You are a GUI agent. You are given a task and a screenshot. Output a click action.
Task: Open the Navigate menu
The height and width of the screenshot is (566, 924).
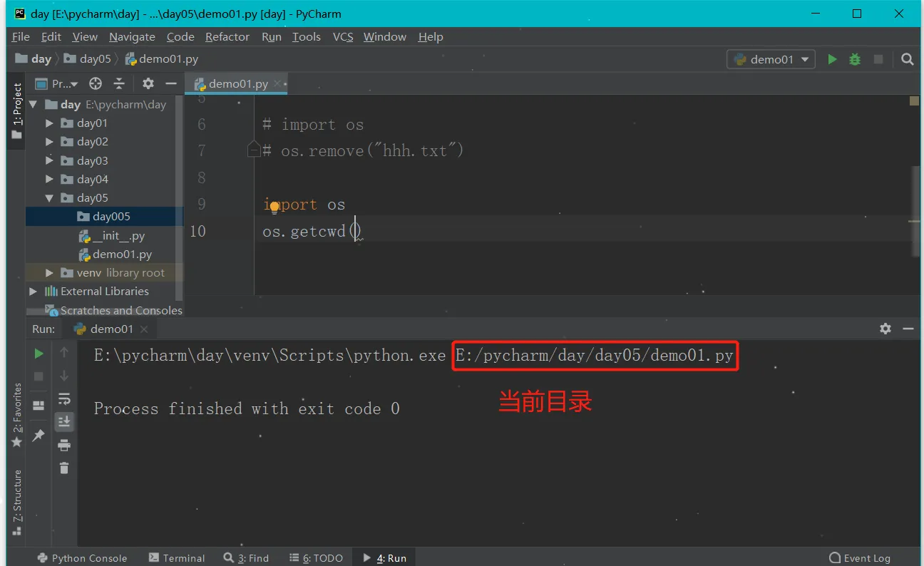(132, 36)
